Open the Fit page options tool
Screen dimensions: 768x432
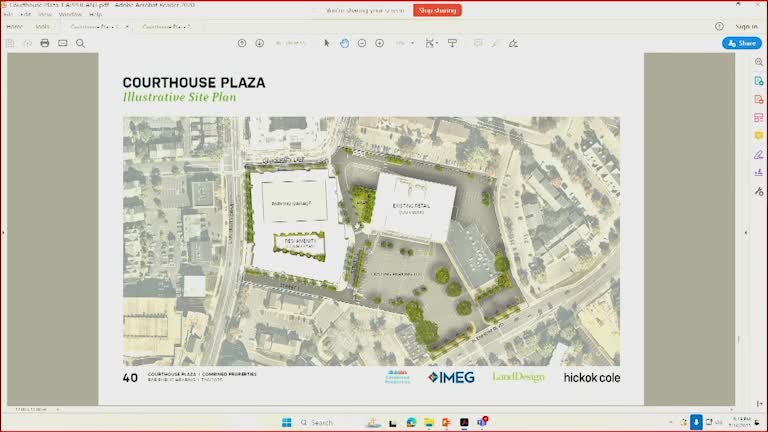click(x=431, y=43)
